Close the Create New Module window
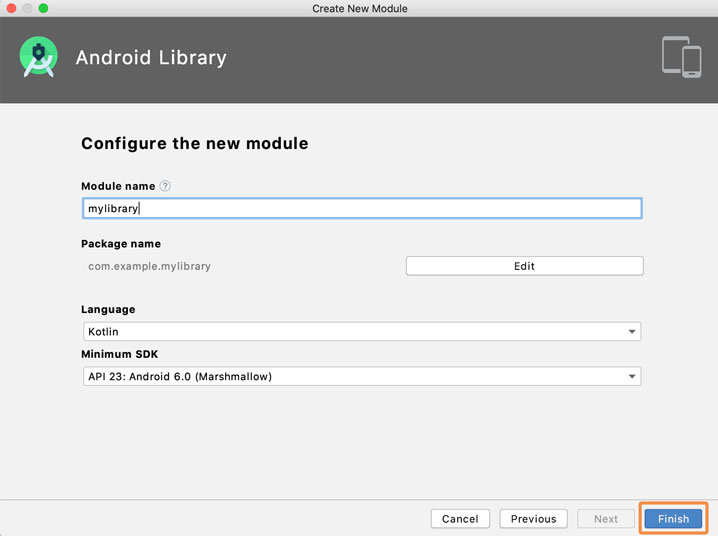This screenshot has width=718, height=536. (x=11, y=8)
